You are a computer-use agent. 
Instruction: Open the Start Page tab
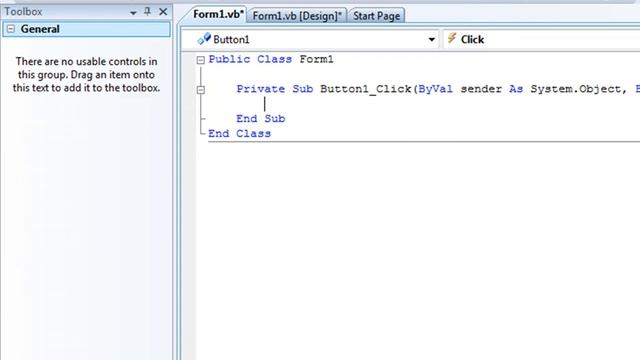[376, 16]
